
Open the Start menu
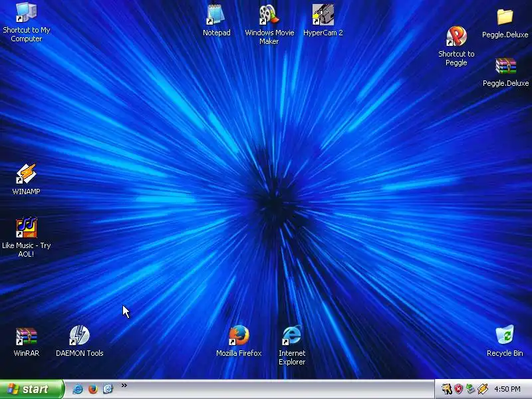click(32, 389)
